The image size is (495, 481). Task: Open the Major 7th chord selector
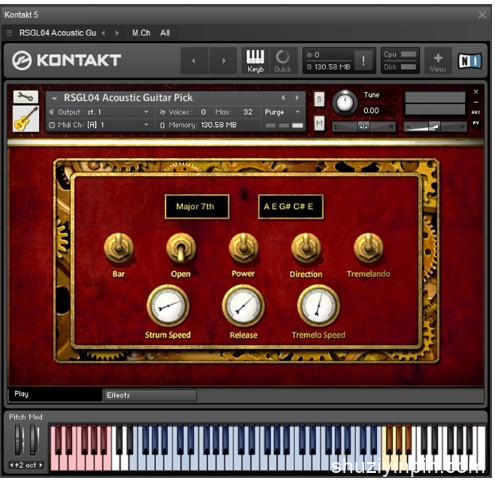197,207
